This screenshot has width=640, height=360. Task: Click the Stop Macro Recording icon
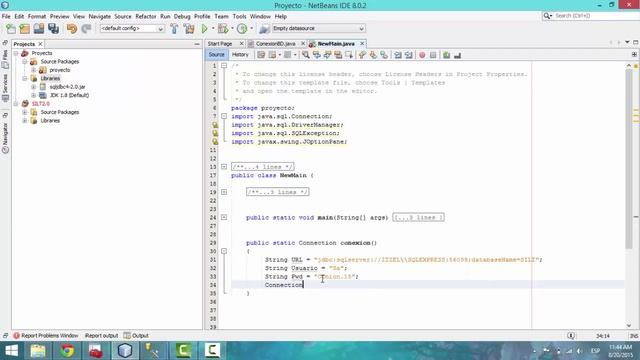pos(433,55)
